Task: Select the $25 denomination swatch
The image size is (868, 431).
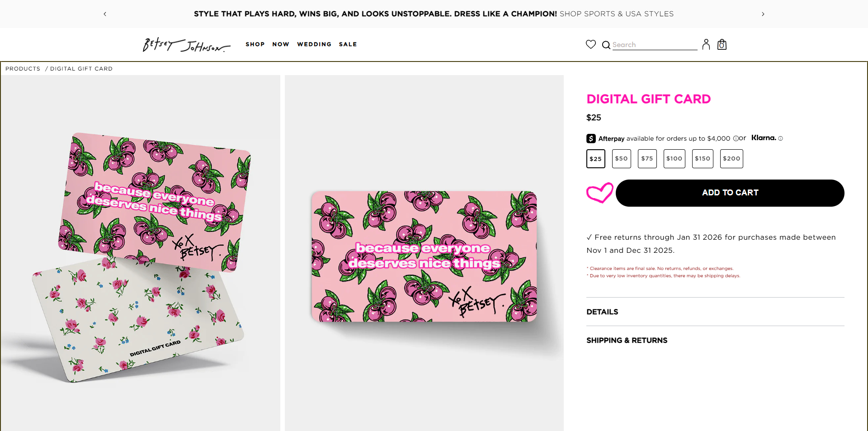Action: click(595, 158)
